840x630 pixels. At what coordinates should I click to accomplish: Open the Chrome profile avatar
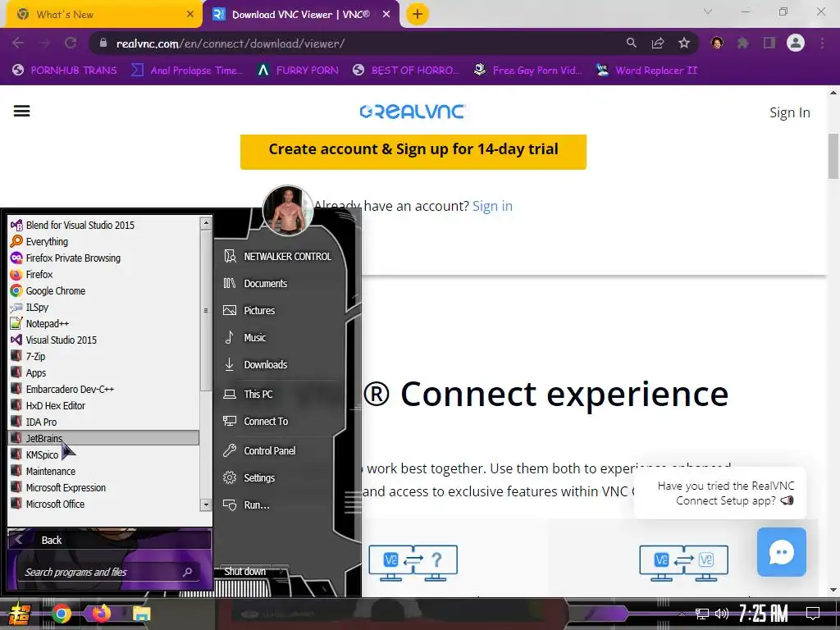click(796, 43)
